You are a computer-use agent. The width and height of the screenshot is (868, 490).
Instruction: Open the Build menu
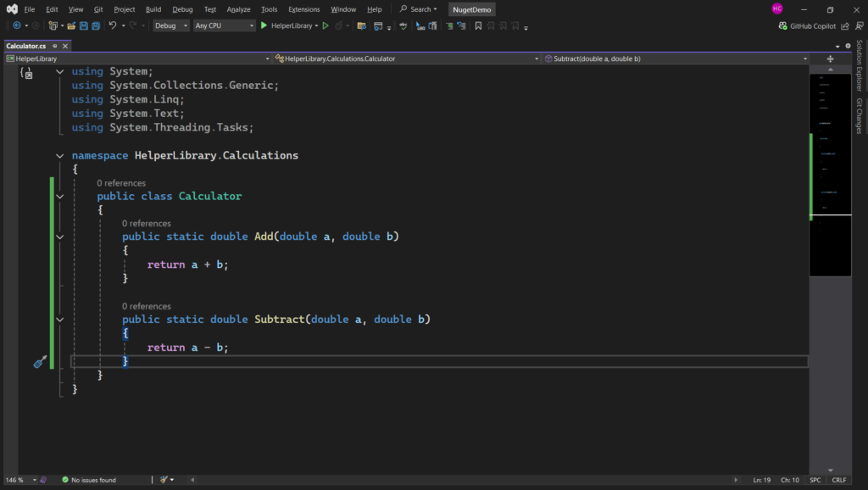pyautogui.click(x=153, y=9)
